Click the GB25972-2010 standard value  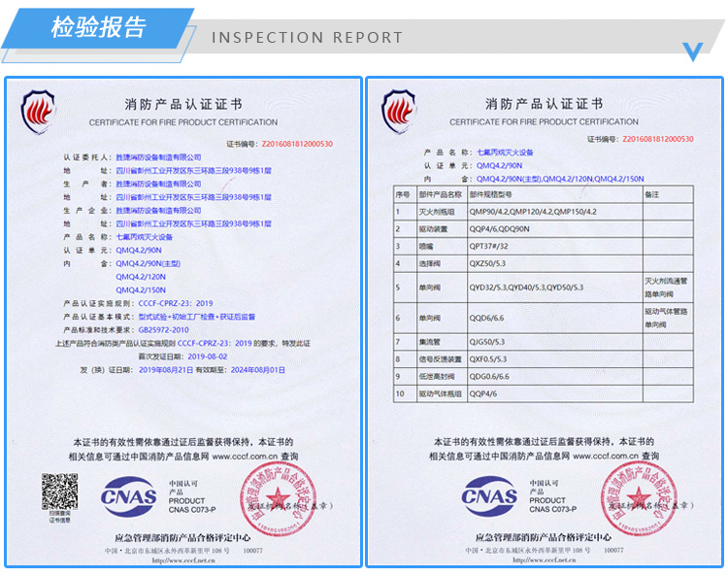click(163, 330)
